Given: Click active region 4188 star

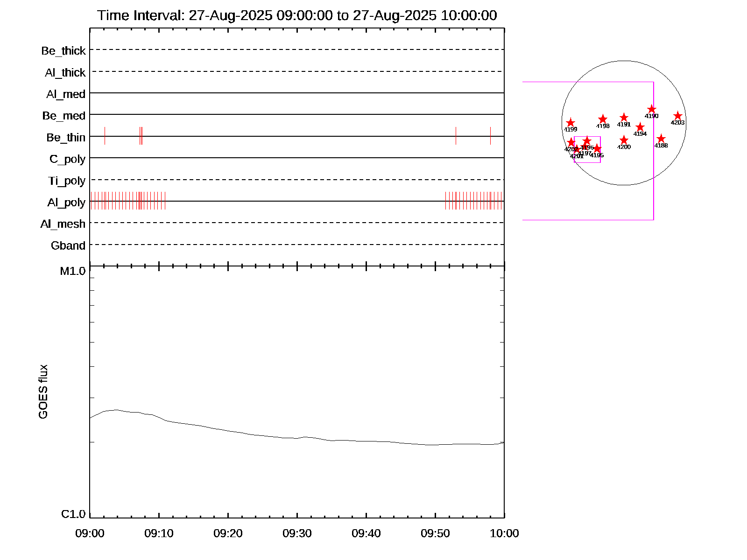Looking at the screenshot, I should click(x=661, y=139).
